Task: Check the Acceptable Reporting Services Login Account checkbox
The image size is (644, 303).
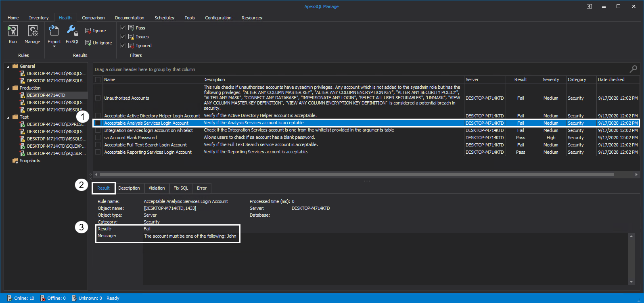Action: point(98,152)
